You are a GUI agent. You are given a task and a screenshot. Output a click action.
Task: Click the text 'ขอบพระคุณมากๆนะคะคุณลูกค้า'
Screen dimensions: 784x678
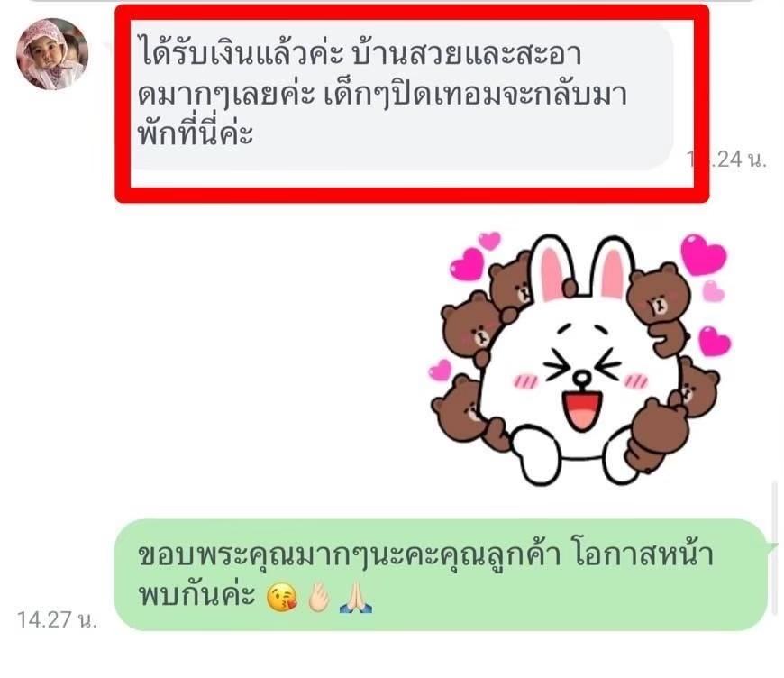click(349, 556)
